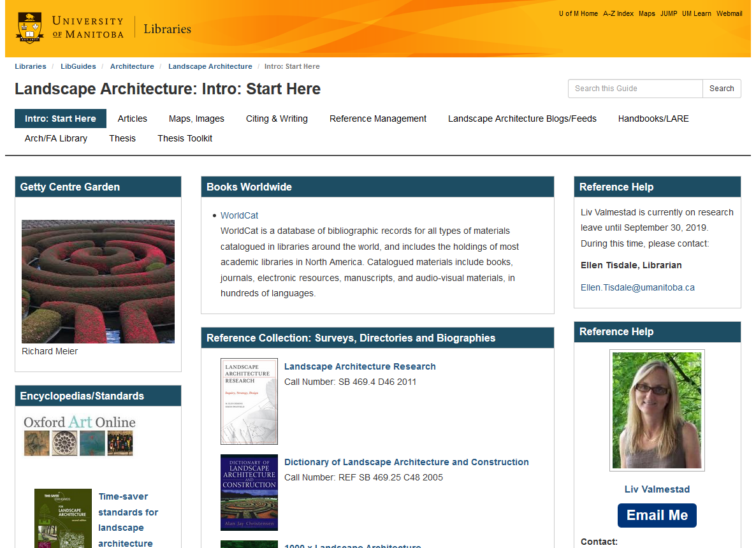Click the Search button
This screenshot has width=756, height=548.
(722, 89)
